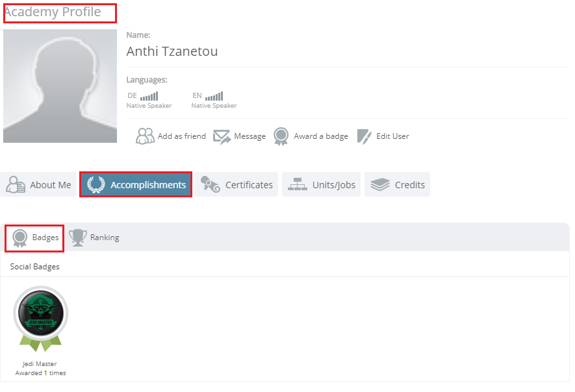The height and width of the screenshot is (392, 575).
Task: Select the Units/Jobs hierarchy icon
Action: point(298,184)
